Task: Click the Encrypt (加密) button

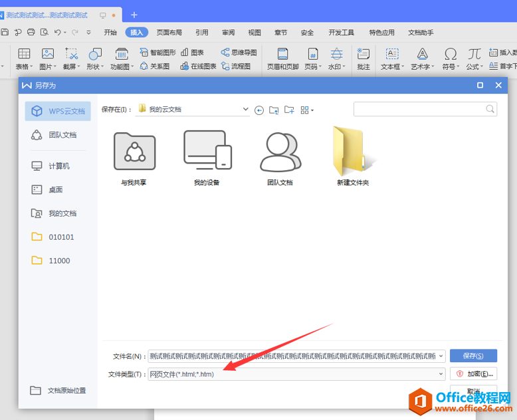Action: point(473,374)
